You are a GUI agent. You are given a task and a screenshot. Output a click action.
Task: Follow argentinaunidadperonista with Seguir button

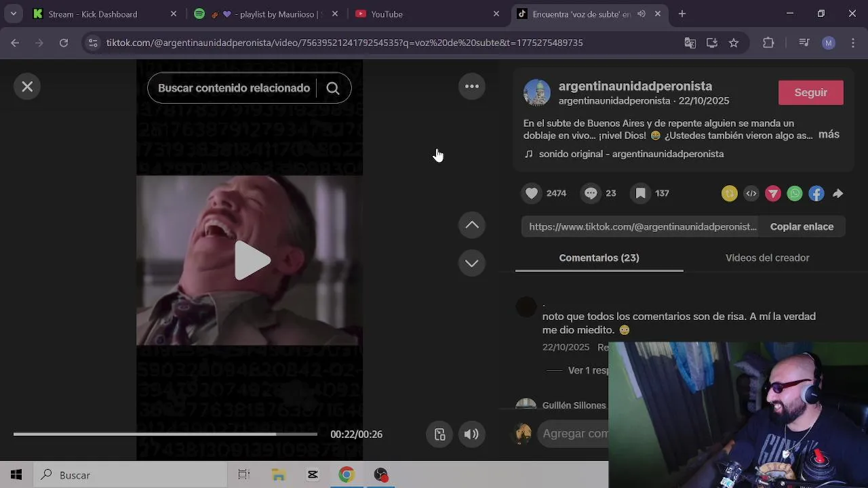811,93
